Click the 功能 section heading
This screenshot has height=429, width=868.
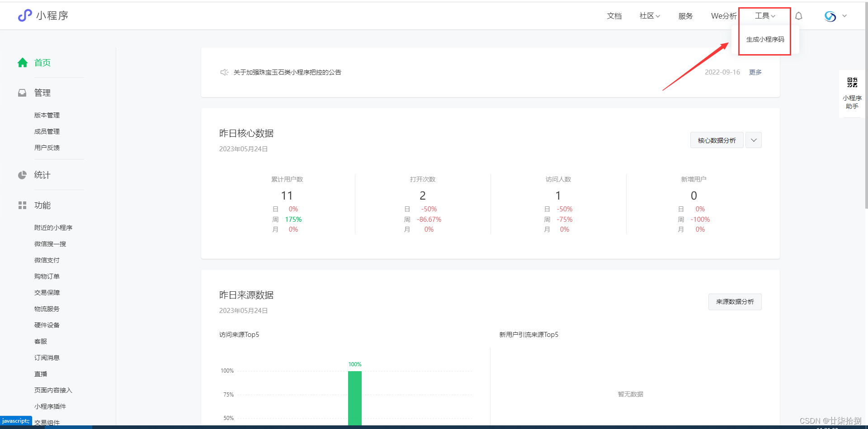point(42,205)
